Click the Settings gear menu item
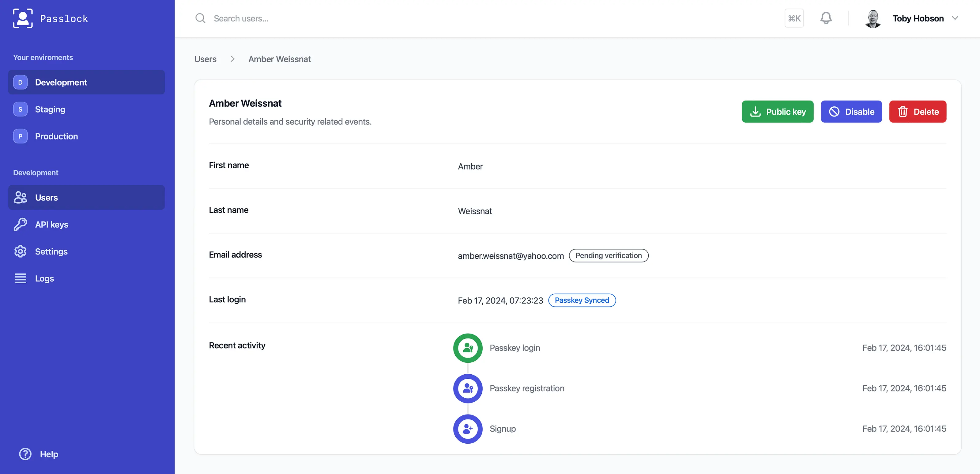 point(51,251)
